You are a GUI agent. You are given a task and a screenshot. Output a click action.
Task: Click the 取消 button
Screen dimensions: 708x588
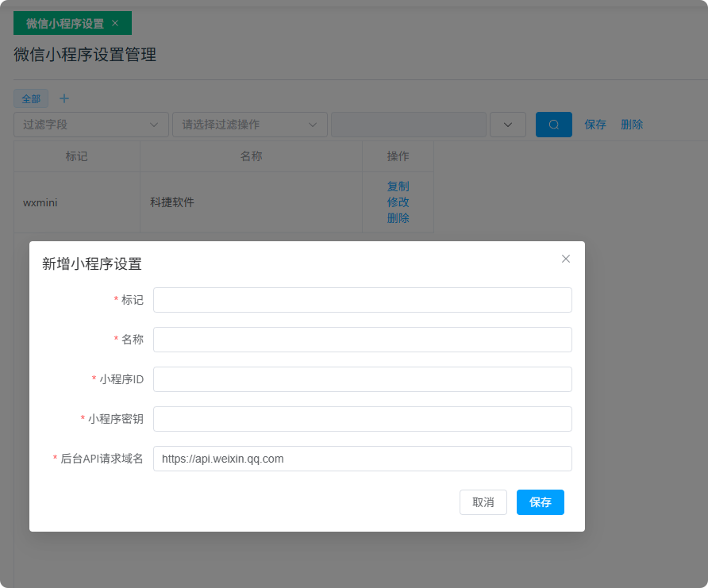pos(483,502)
